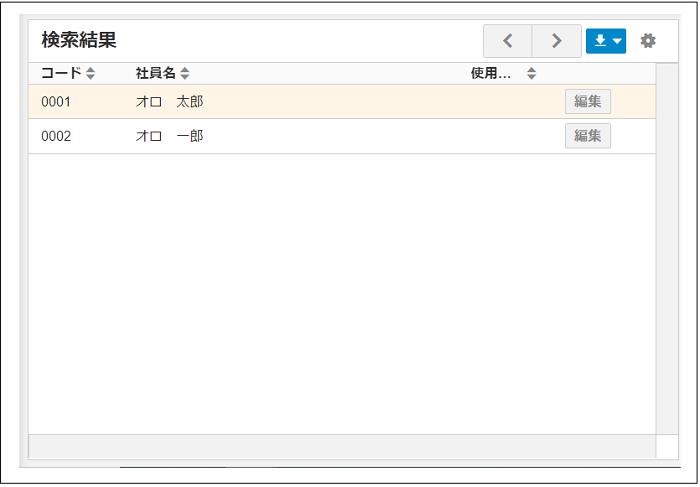Select the code cell 0002
This screenshot has width=700, height=487.
[x=56, y=136]
